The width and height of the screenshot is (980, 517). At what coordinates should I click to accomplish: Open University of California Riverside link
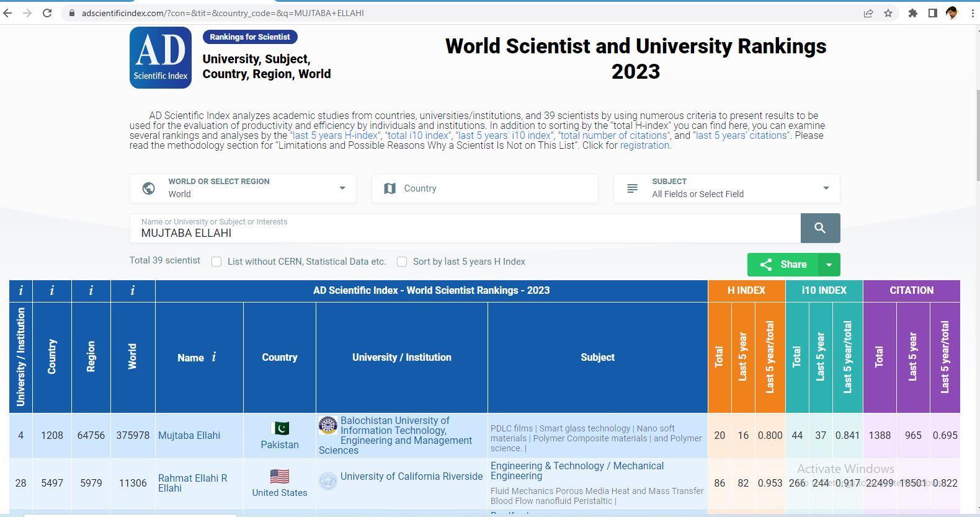pos(411,477)
